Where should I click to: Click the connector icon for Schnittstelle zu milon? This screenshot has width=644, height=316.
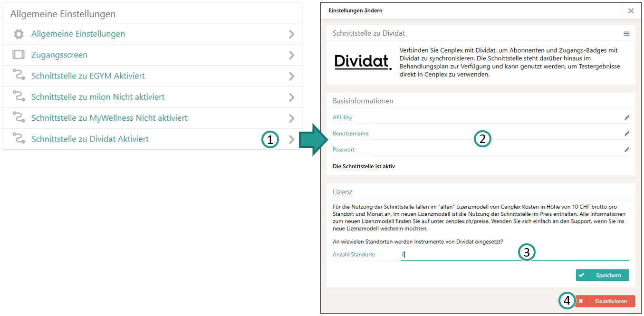17,96
